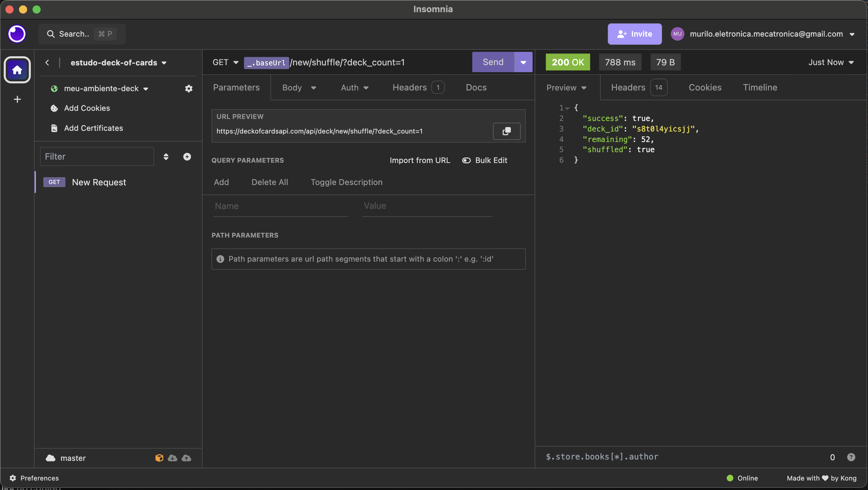Open sort order icon beside Filter
Image resolution: width=868 pixels, height=490 pixels.
[x=166, y=157]
